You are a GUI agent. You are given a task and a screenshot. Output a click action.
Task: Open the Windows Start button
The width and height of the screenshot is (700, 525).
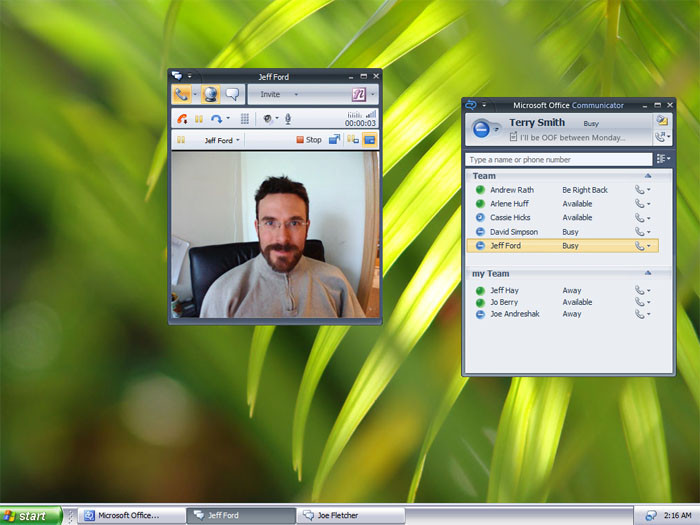click(30, 516)
